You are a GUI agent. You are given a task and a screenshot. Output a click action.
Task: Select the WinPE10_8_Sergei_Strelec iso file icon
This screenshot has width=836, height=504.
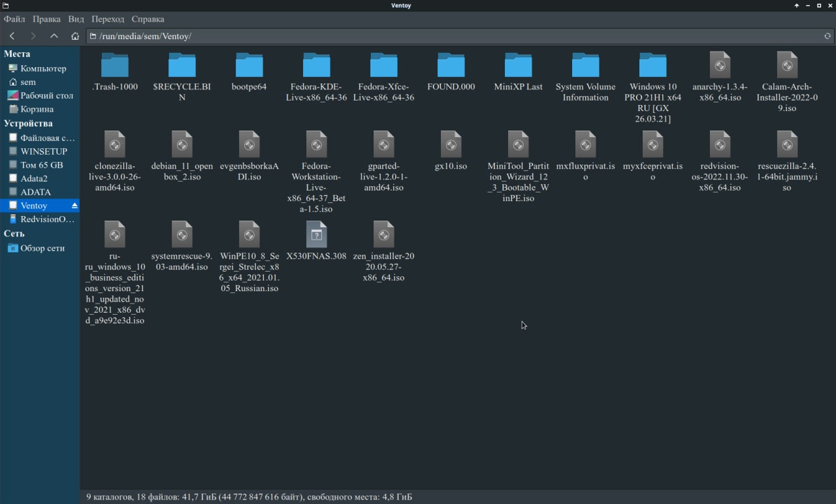pyautogui.click(x=249, y=234)
